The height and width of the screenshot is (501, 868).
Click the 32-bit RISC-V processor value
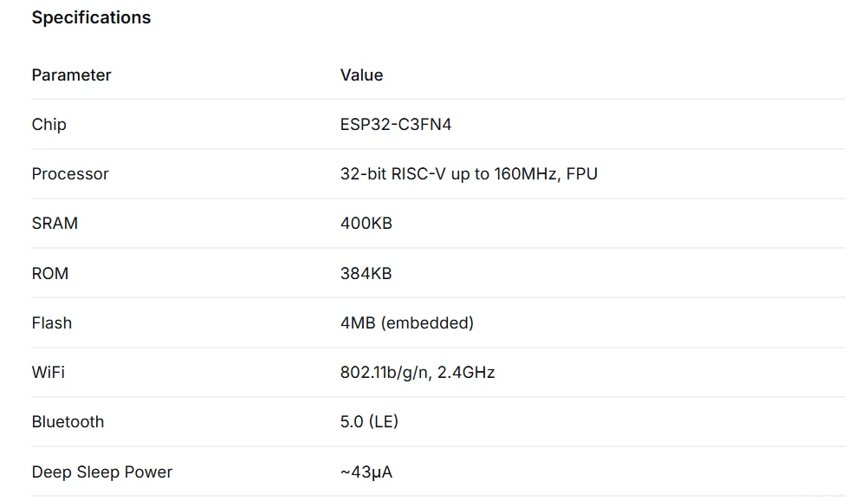(469, 174)
